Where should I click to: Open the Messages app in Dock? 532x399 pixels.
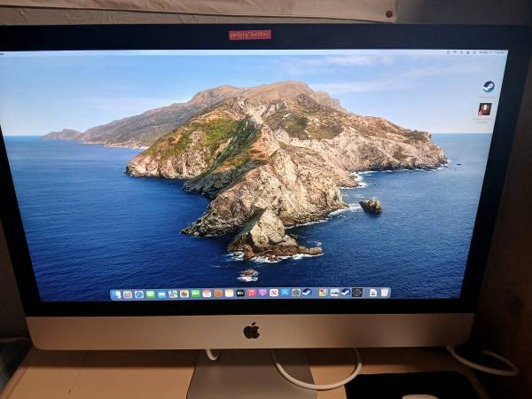(x=150, y=294)
